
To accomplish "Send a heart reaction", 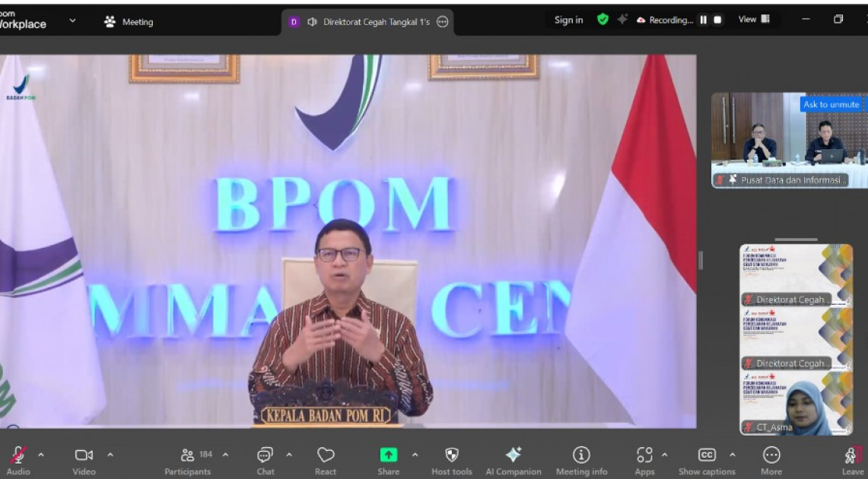I will [326, 456].
